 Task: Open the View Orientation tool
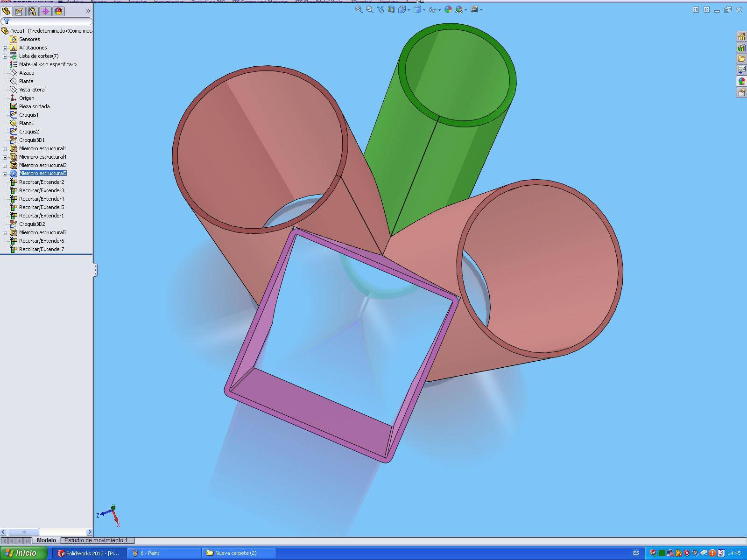pos(402,9)
